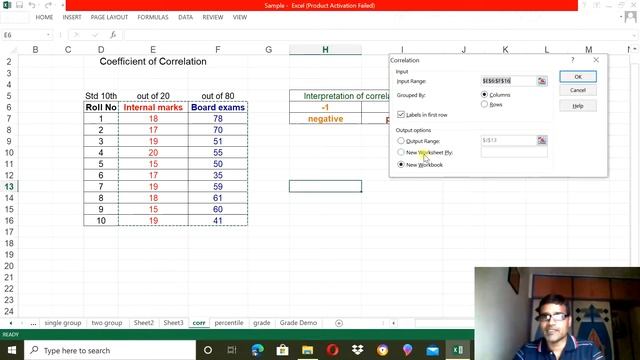Open Dropbox from taskbar

(x=358, y=350)
